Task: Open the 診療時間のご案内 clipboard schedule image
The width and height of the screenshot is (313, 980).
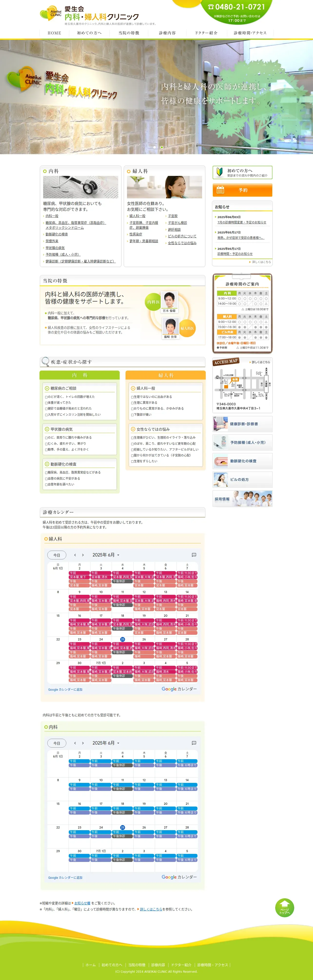Action: click(242, 313)
